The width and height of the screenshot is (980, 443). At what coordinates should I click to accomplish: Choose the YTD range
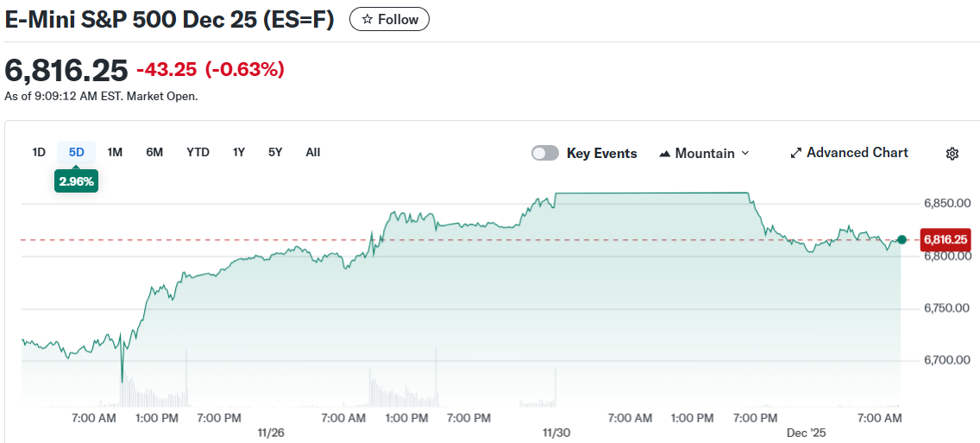(x=198, y=152)
